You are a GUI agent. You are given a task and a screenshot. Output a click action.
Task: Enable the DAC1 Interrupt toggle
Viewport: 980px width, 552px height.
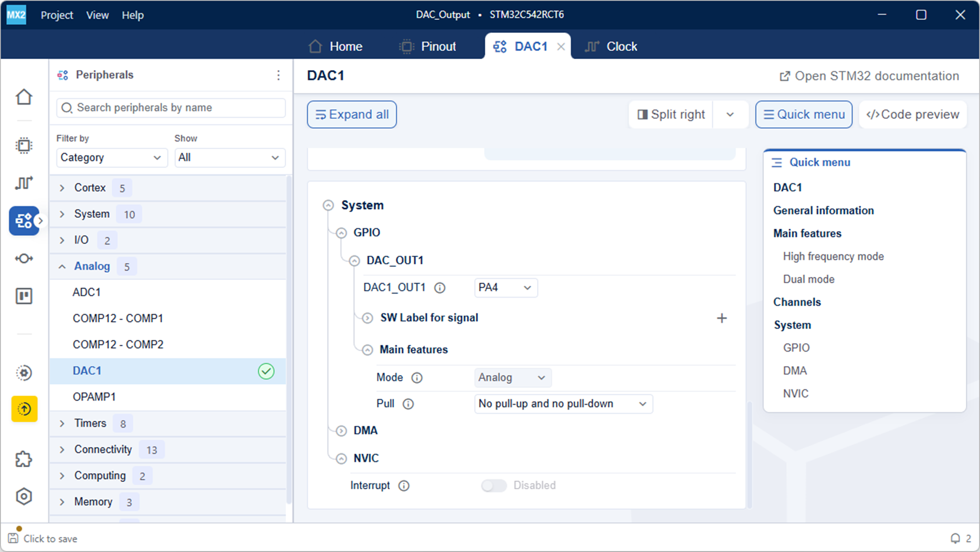pos(494,486)
